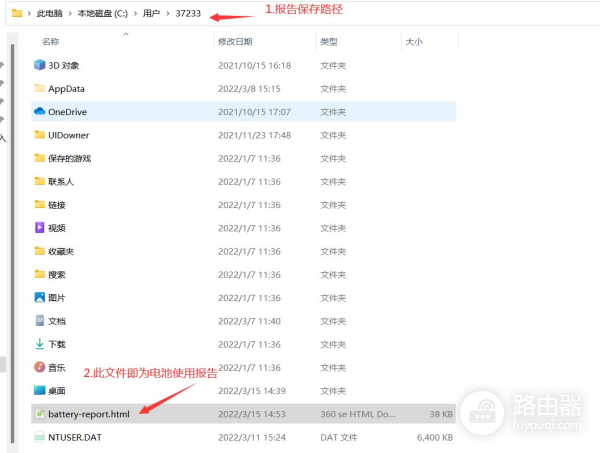Sort by the 类型 column header
Viewport: 600px width, 453px height.
pyautogui.click(x=329, y=42)
